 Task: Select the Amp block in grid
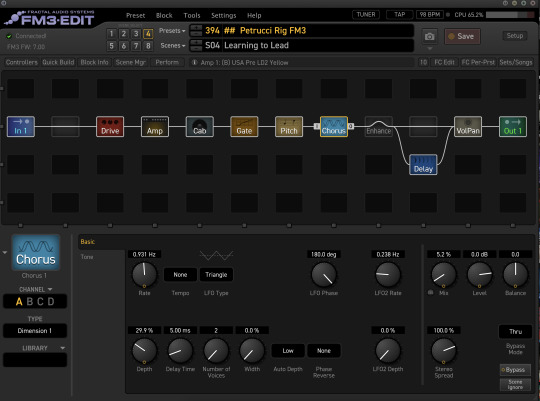point(155,126)
